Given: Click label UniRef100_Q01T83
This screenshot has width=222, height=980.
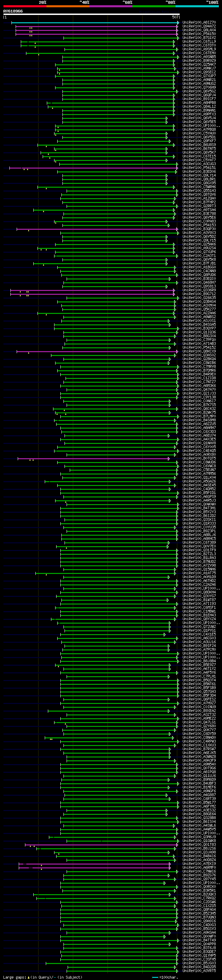Looking at the screenshot, I should point(199,845).
